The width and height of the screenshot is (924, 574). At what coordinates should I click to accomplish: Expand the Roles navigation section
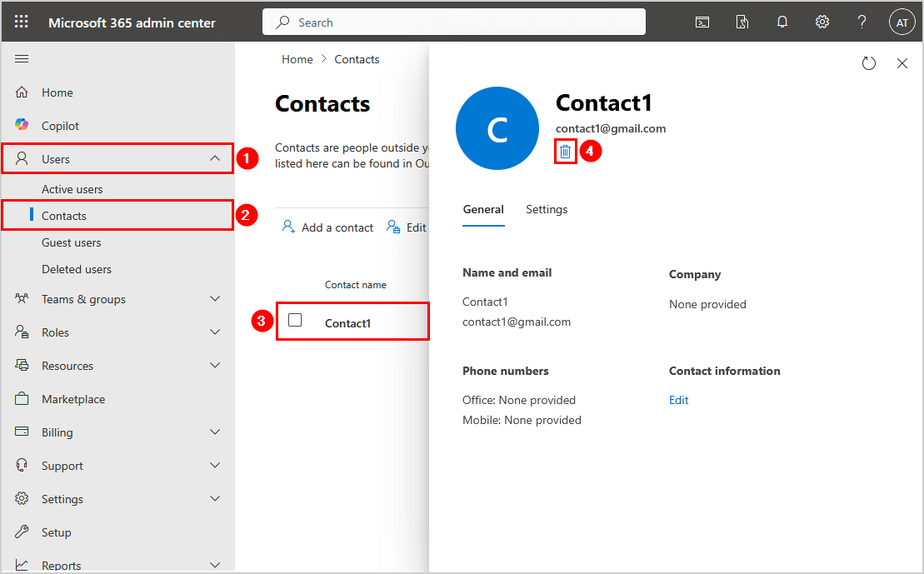click(215, 332)
